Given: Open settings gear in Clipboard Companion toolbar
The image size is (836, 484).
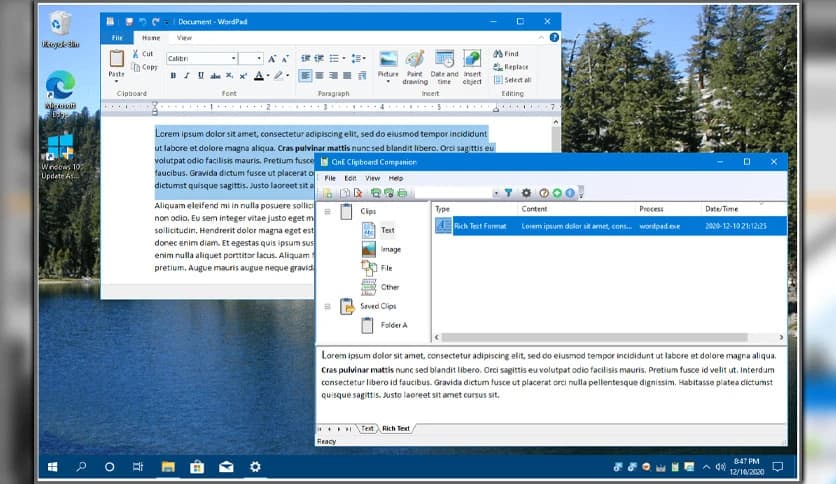Looking at the screenshot, I should pos(526,193).
